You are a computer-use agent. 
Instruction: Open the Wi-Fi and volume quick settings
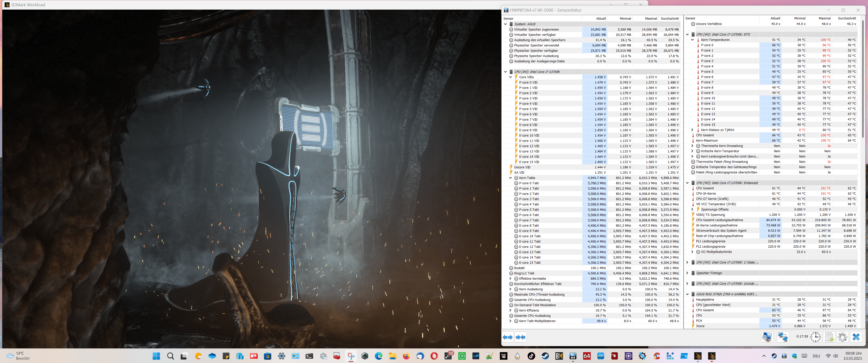click(x=832, y=356)
